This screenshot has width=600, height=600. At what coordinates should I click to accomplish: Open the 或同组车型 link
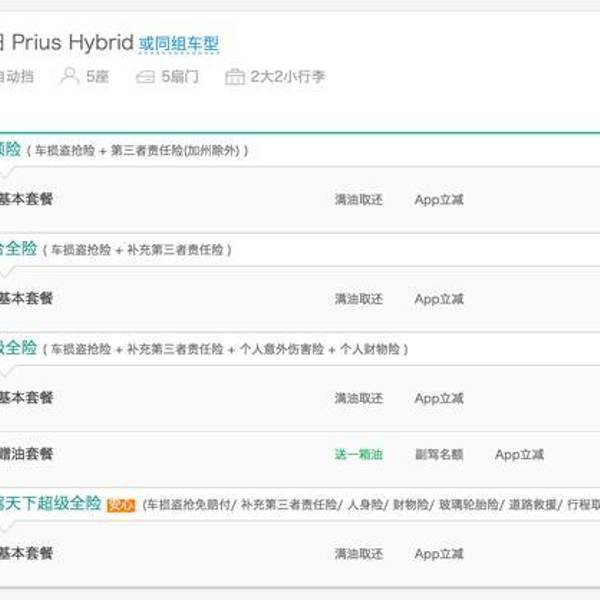click(x=178, y=45)
